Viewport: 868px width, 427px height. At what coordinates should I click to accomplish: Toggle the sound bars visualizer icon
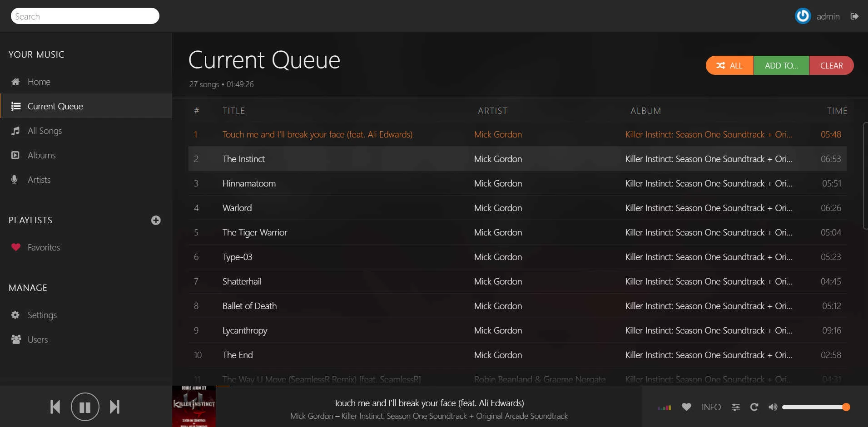(664, 407)
